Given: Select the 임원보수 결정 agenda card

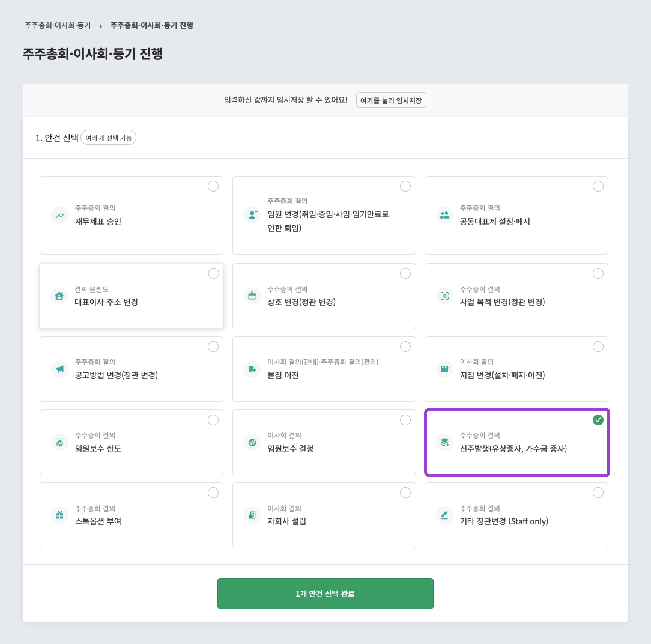Looking at the screenshot, I should [x=324, y=442].
